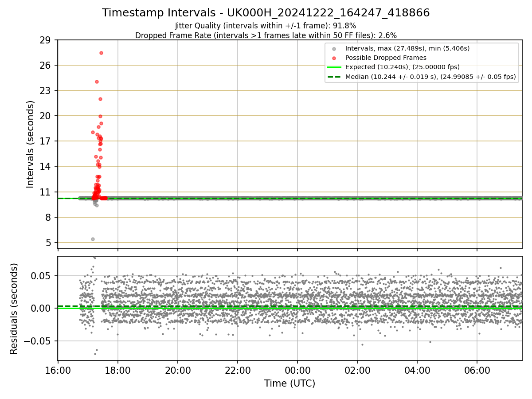Click the x-axis tick label '04:00'
The height and width of the screenshot is (399, 532).
click(417, 370)
